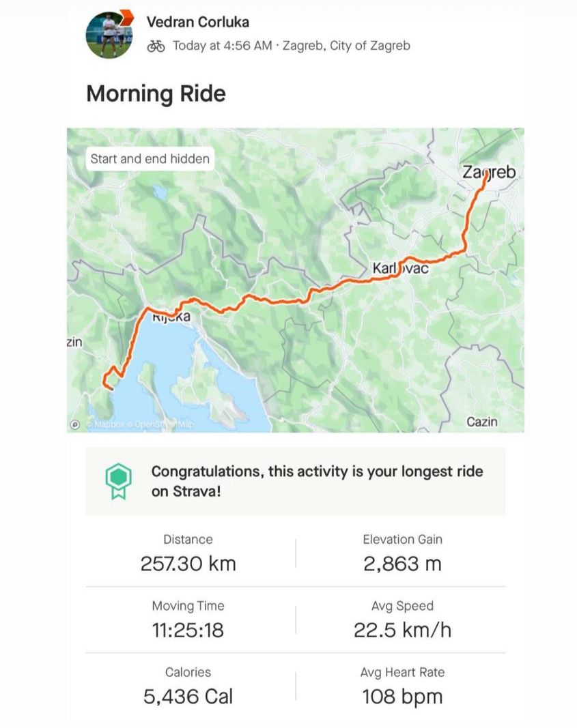
Task: Click the 'Start and end hidden' label
Action: tap(150, 159)
